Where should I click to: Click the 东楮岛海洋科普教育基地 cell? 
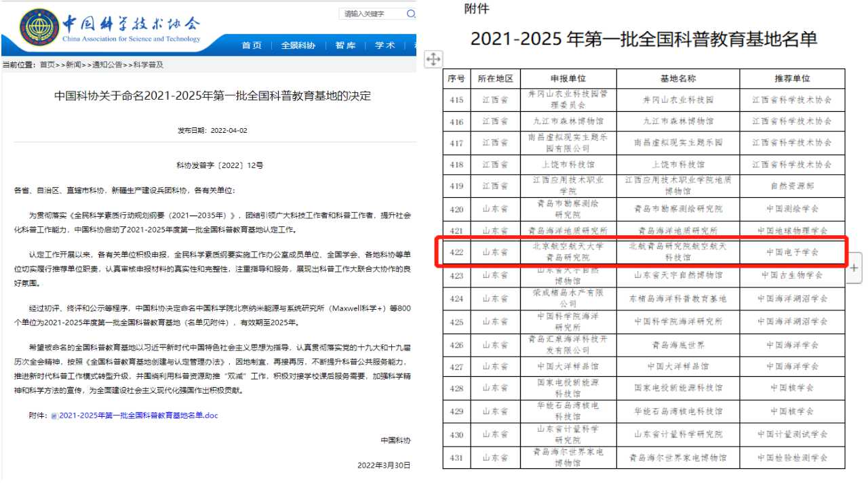tap(677, 298)
